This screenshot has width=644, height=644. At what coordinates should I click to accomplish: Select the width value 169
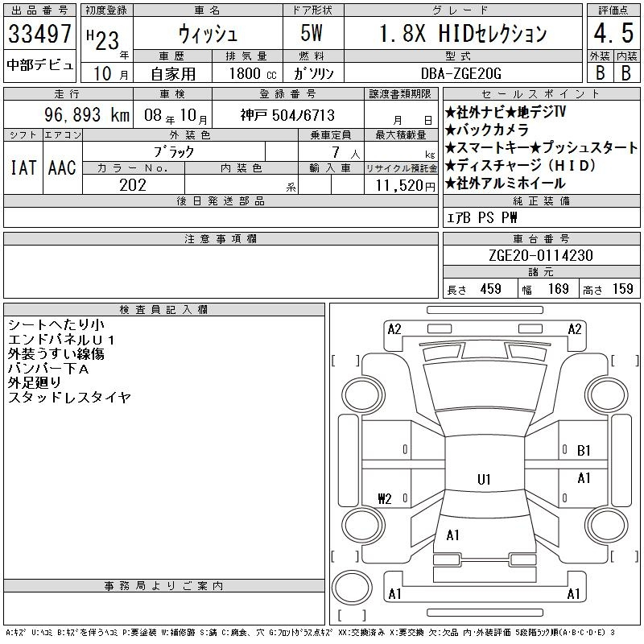pos(559,289)
